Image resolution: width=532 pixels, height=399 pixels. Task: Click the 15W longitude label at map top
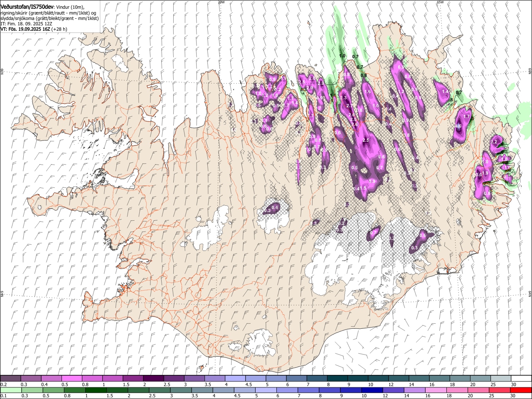[x=440, y=2]
